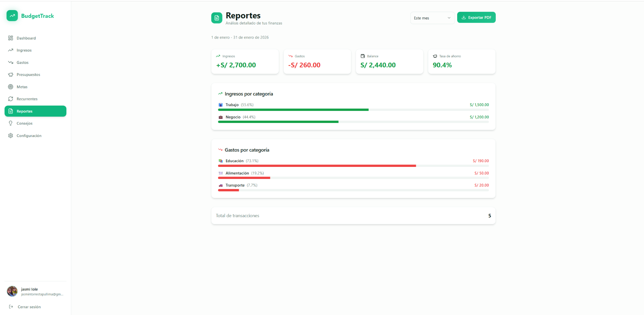This screenshot has height=315, width=644.
Task: Open Consejos using the lightbulb icon
Action: point(10,123)
